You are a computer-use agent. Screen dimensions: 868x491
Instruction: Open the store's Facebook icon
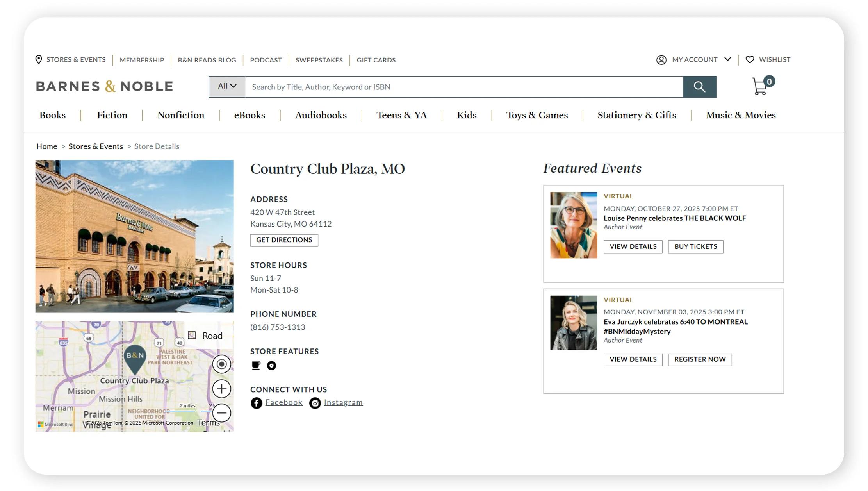(256, 402)
